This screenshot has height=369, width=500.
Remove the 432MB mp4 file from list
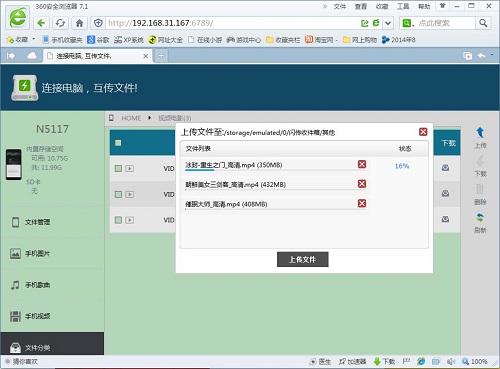(362, 184)
